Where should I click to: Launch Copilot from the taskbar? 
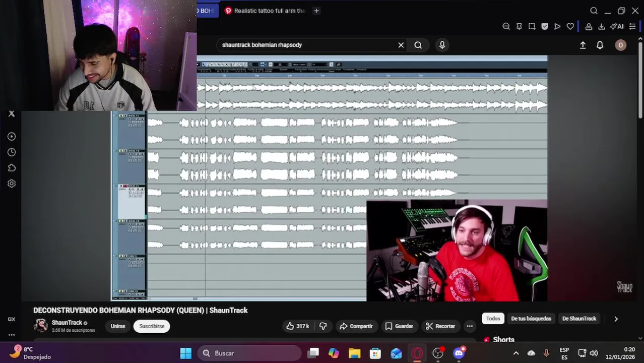(334, 353)
